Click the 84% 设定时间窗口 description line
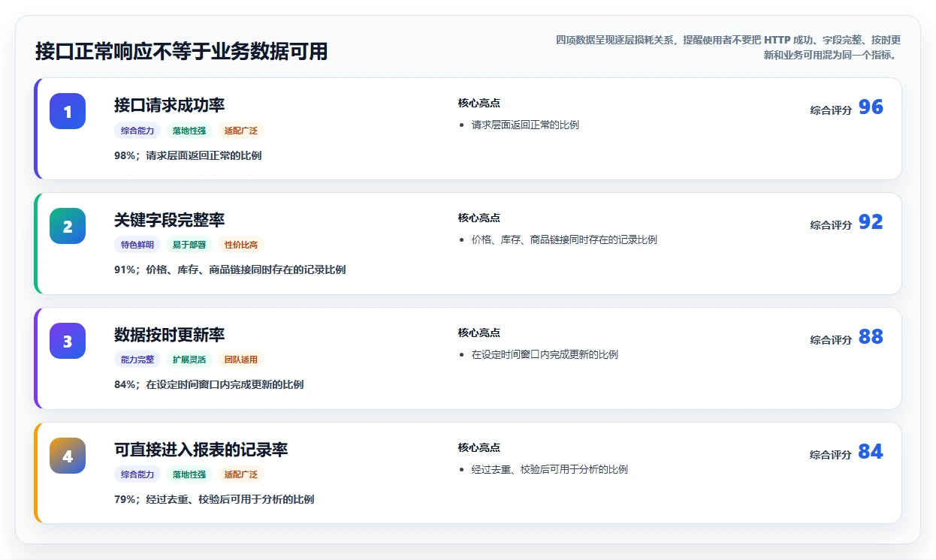 (209, 384)
